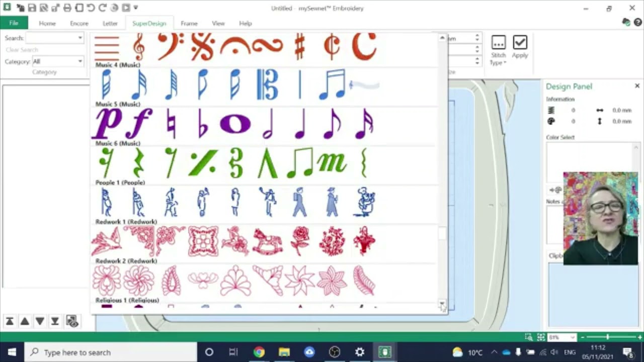644x362 pixels.
Task: Select the purple 'f' forte symbol design
Action: [138, 124]
